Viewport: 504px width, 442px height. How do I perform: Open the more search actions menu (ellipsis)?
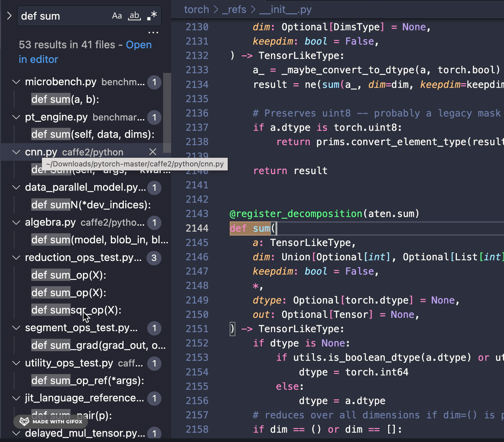(x=153, y=32)
